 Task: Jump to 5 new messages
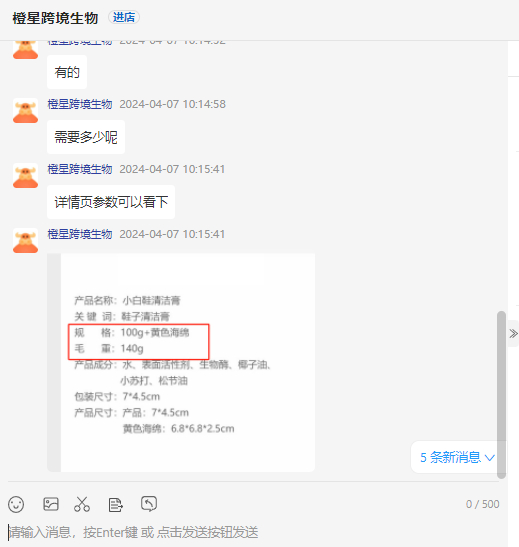(x=457, y=457)
